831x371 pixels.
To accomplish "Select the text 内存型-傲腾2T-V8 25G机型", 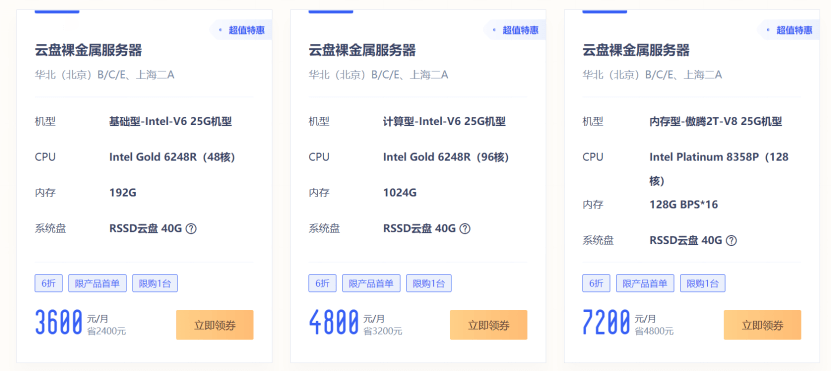I will [x=716, y=122].
